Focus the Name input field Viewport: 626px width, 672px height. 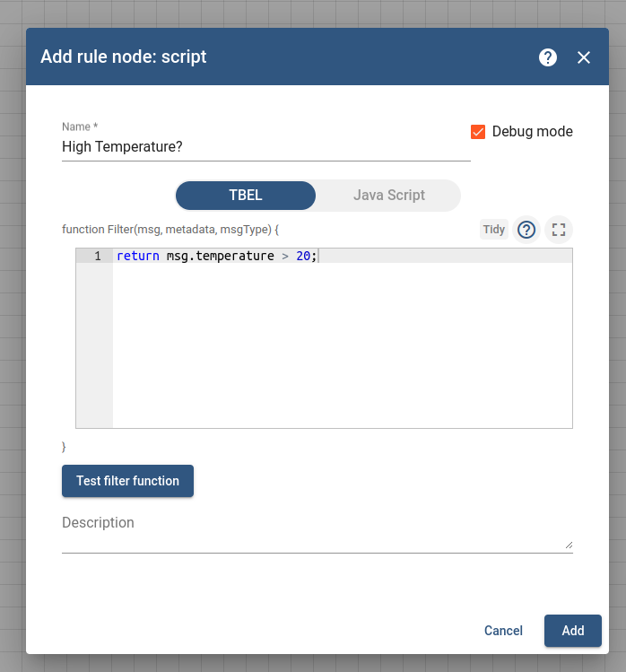[266, 147]
